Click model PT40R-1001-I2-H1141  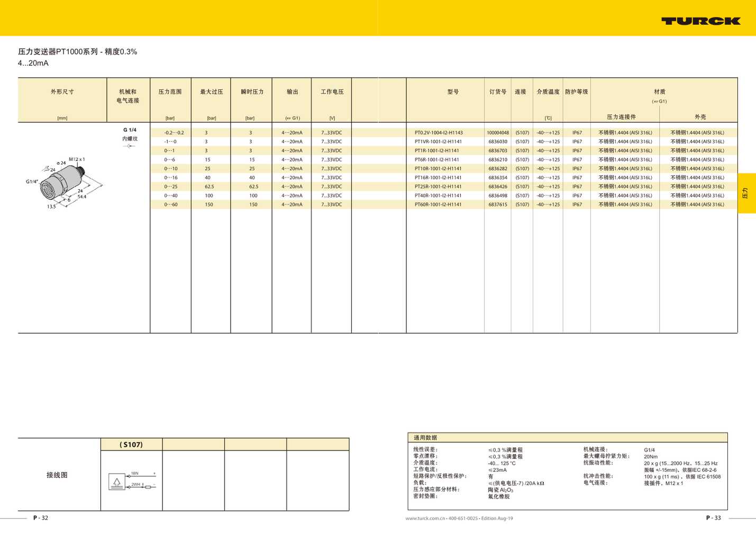tap(438, 196)
